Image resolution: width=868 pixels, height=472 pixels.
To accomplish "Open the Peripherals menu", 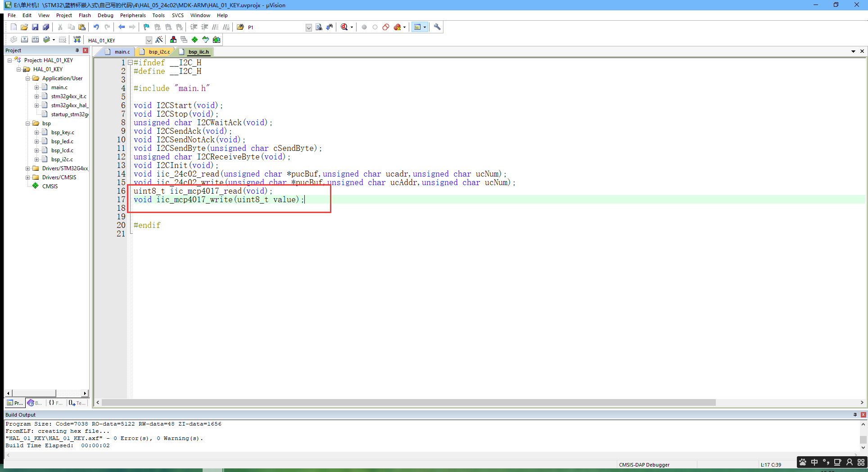I will 133,15.
